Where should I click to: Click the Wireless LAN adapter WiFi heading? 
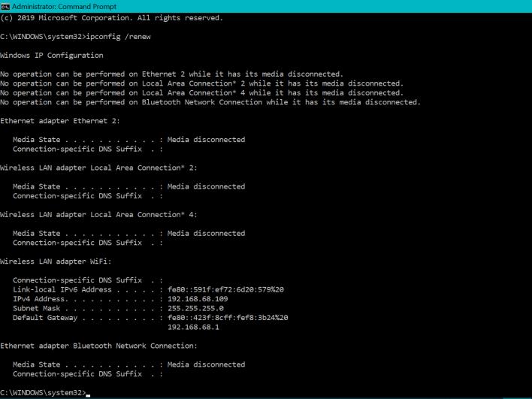(x=56, y=261)
